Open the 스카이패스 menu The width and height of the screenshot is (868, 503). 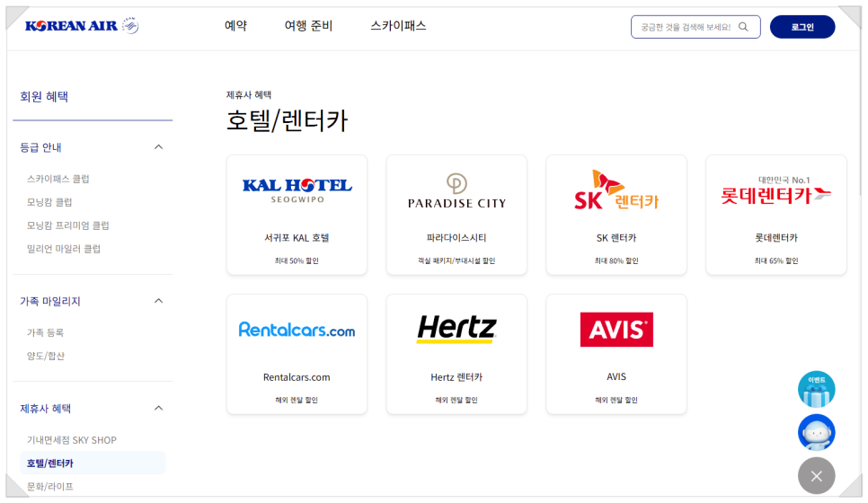(x=398, y=25)
